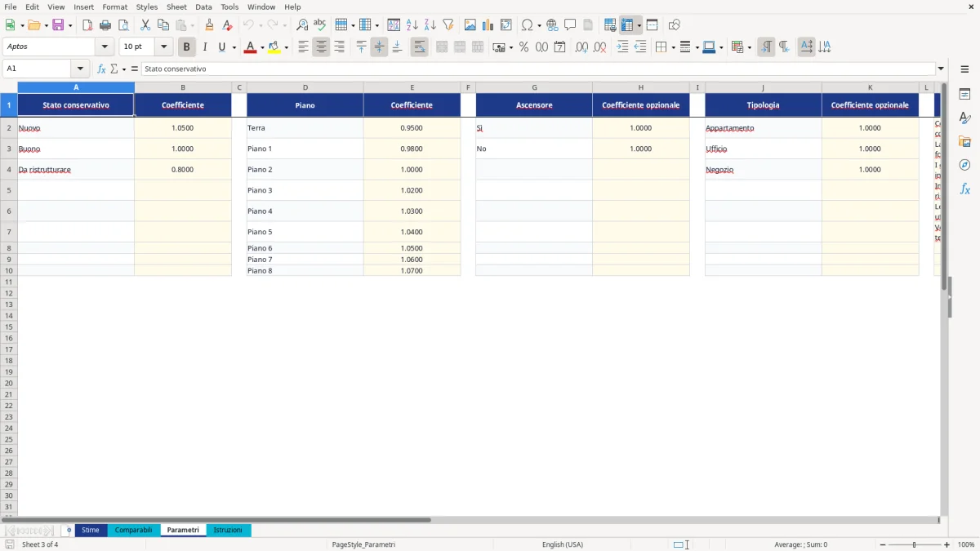Screen dimensions: 980x551
Task: Insert a comment
Action: pyautogui.click(x=570, y=25)
